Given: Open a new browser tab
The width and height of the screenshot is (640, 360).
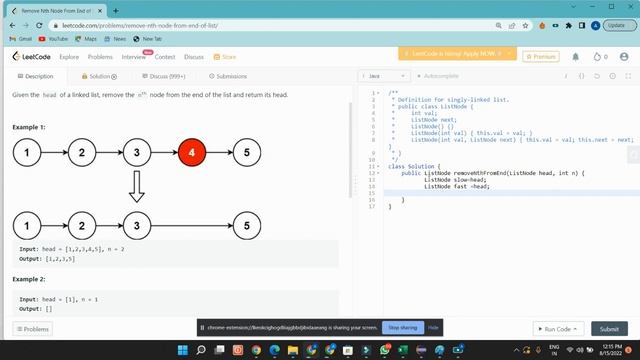Looking at the screenshot, I should [x=116, y=11].
